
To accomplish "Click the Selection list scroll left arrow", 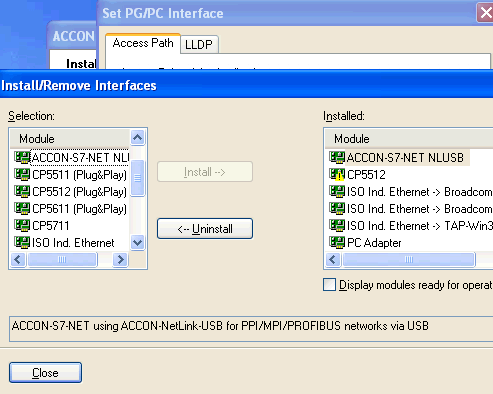I will [x=18, y=259].
